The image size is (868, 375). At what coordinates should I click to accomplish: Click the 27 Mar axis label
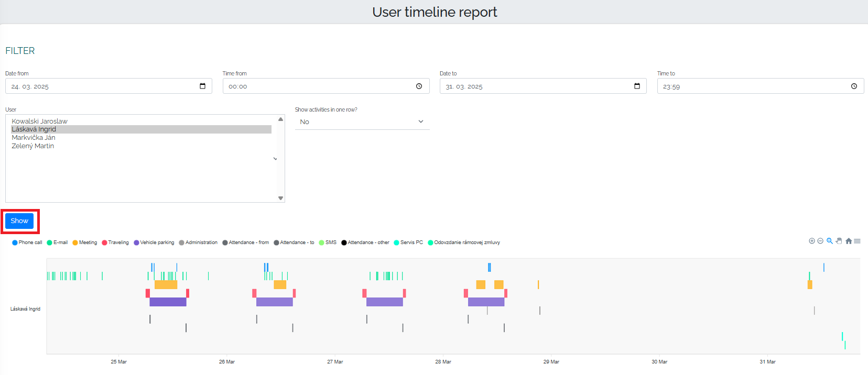tap(335, 362)
